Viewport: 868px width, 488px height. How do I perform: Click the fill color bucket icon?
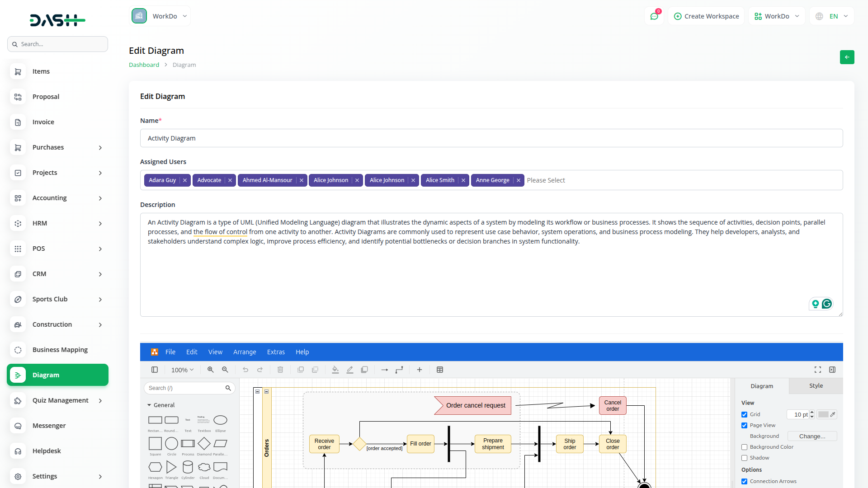pos(335,370)
